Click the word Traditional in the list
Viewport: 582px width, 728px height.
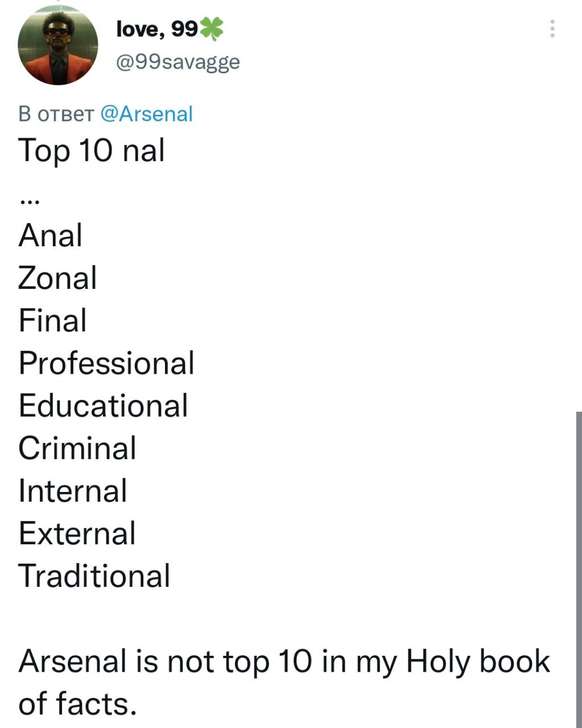pos(94,576)
